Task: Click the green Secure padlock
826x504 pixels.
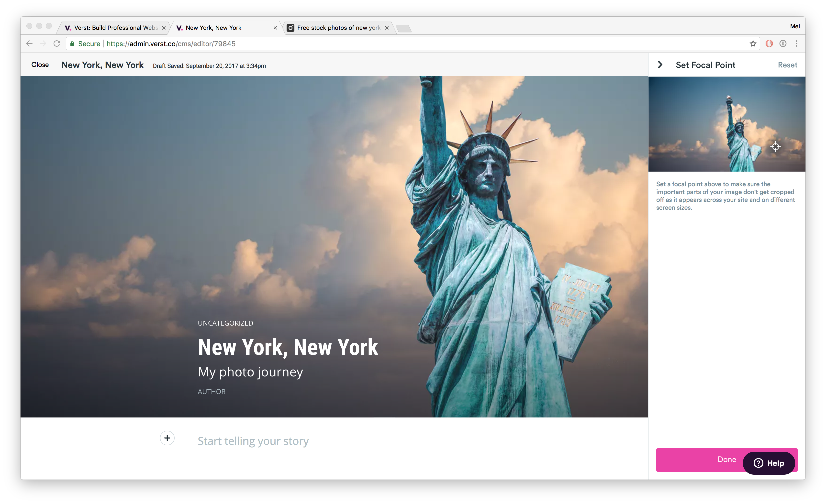Action: point(72,44)
